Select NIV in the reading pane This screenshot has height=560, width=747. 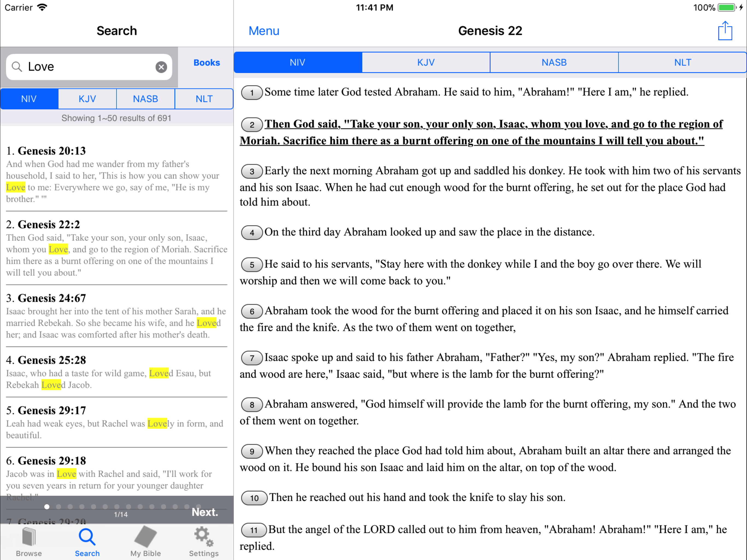pos(298,63)
